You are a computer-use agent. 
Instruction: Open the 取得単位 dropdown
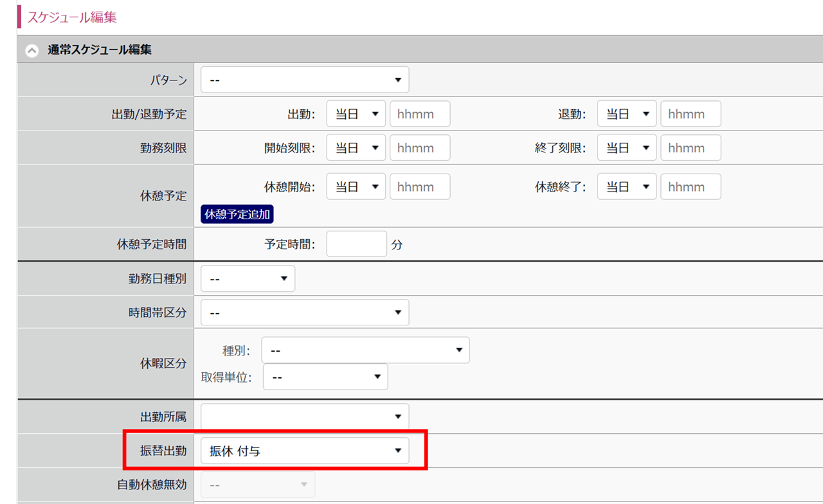tap(325, 377)
